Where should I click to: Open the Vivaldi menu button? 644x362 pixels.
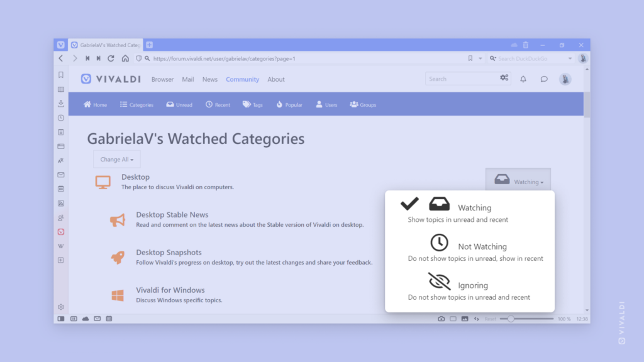pyautogui.click(x=61, y=45)
